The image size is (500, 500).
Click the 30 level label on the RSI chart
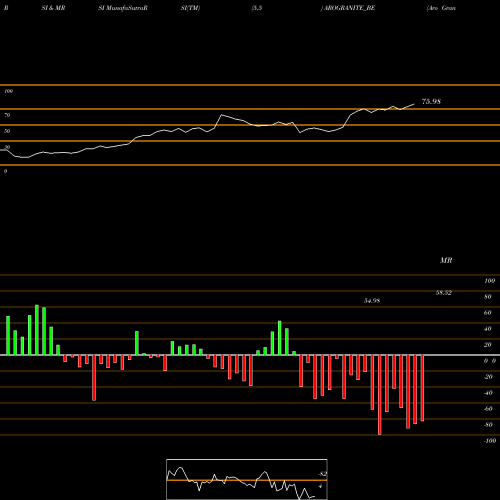[x=7, y=147]
